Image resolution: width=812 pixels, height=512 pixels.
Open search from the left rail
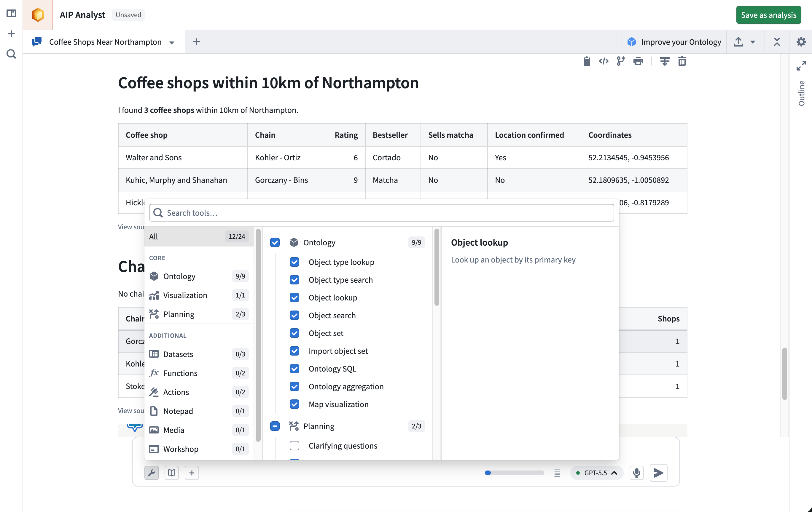point(11,54)
